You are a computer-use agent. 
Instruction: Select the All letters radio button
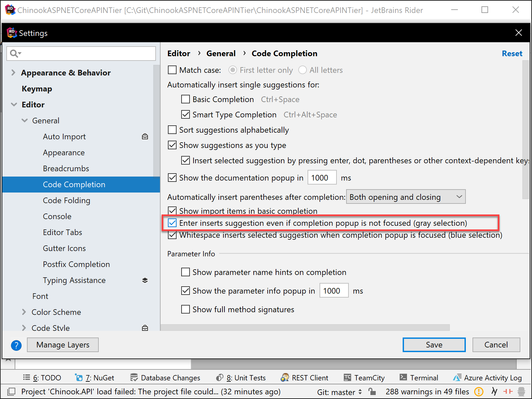click(x=303, y=70)
